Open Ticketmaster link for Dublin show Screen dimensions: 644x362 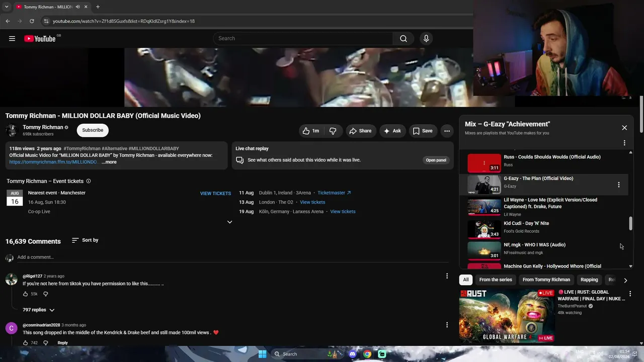click(x=334, y=193)
